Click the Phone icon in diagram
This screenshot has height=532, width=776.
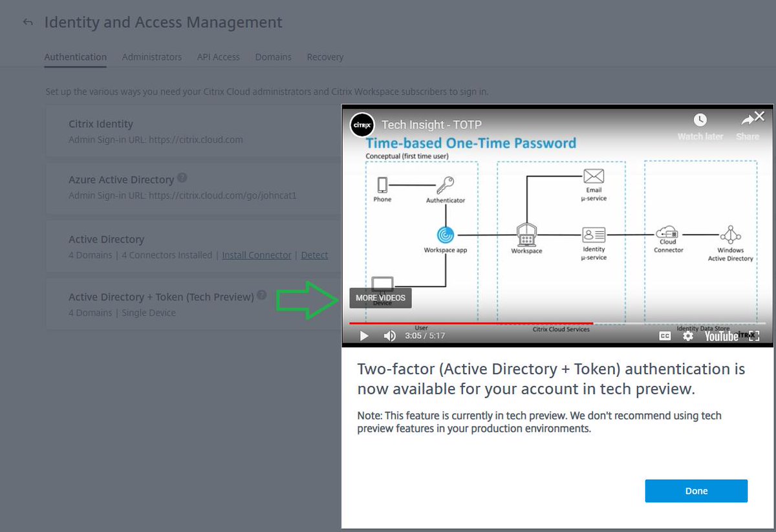click(x=382, y=186)
